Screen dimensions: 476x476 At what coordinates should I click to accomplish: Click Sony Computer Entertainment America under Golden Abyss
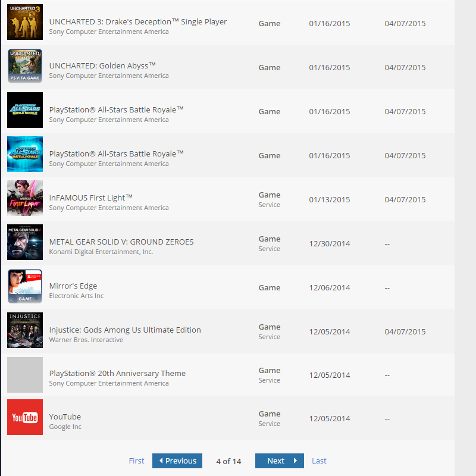[109, 76]
